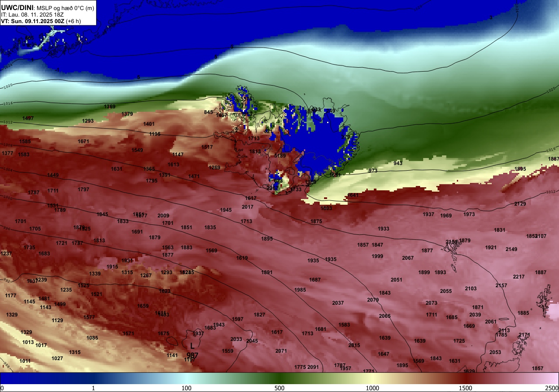559x392 pixels.
Task: Click the map value 973
Action: click(x=373, y=171)
